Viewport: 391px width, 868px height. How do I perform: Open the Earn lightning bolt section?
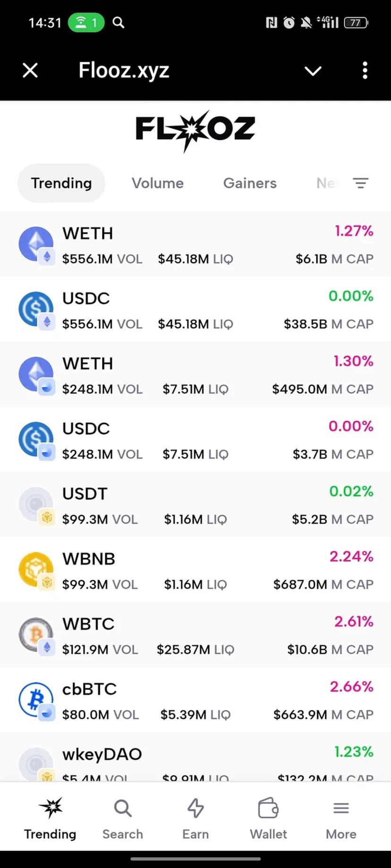(195, 809)
